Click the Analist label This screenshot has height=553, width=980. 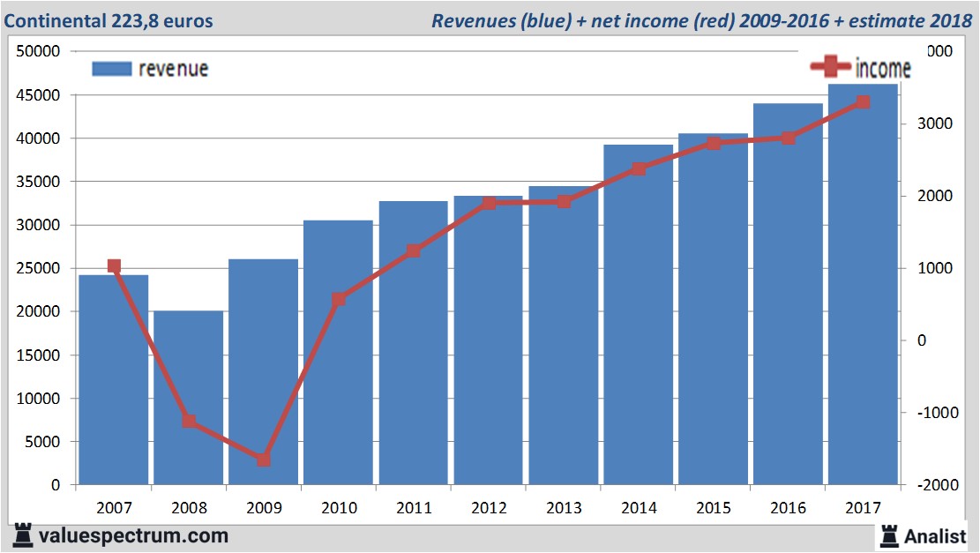click(935, 536)
